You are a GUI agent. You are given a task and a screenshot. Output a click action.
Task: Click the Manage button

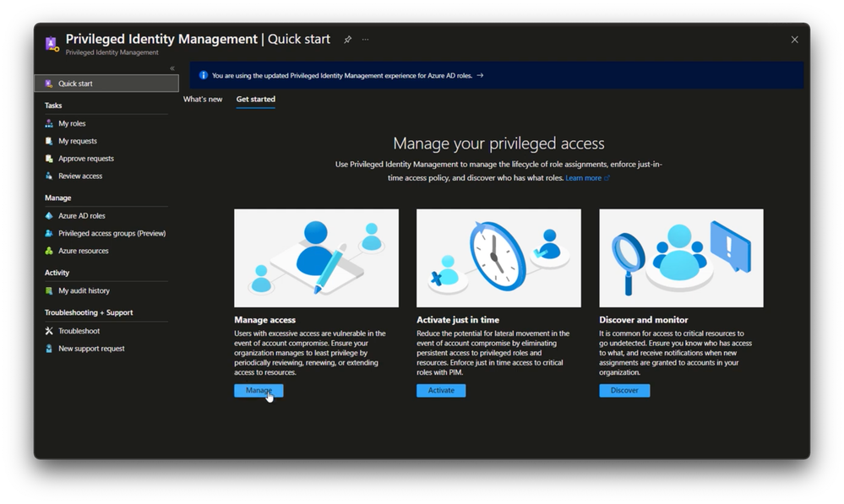(259, 391)
